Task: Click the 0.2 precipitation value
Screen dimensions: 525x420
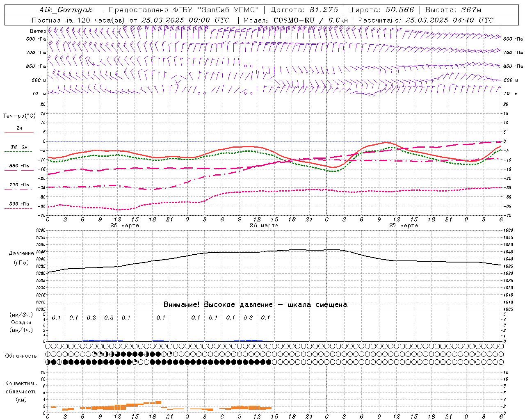Action: point(109,317)
